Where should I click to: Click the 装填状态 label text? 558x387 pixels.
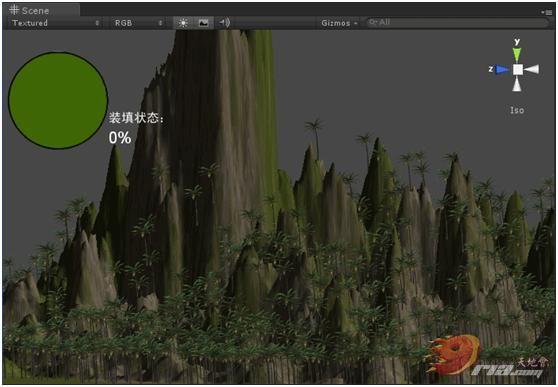pyautogui.click(x=136, y=117)
